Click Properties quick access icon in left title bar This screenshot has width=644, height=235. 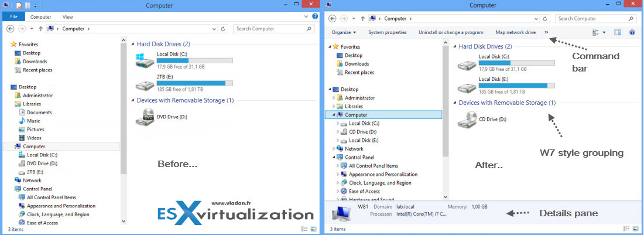pyautogui.click(x=19, y=5)
